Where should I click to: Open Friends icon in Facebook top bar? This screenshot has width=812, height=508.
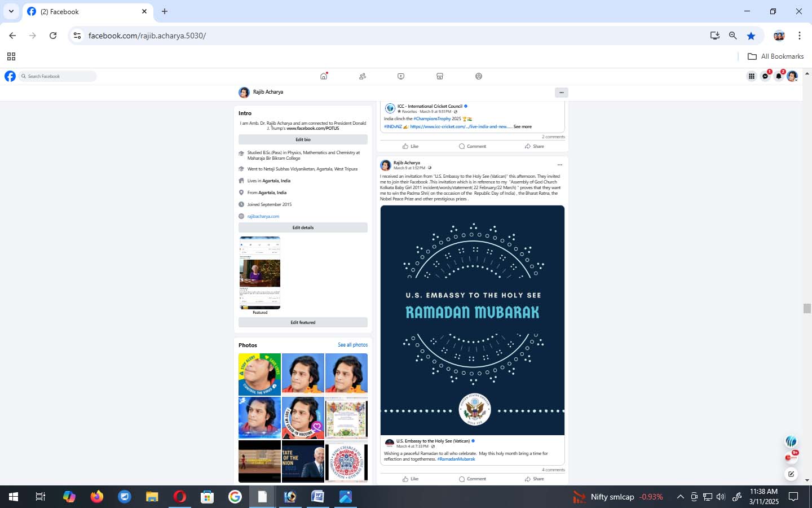pyautogui.click(x=363, y=76)
